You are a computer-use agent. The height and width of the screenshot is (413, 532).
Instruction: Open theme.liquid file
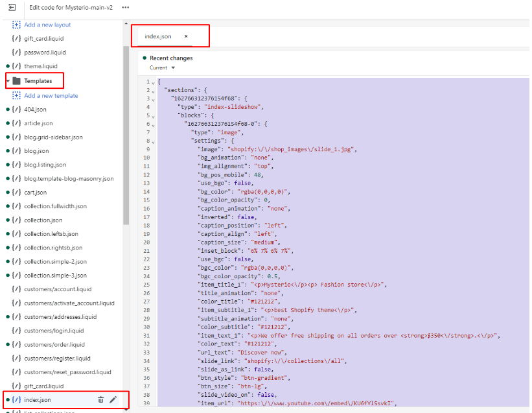[x=41, y=66]
